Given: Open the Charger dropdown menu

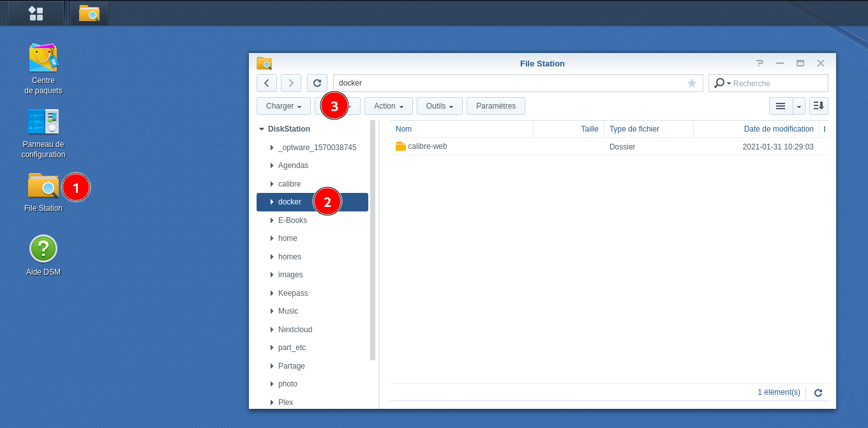Looking at the screenshot, I should [x=283, y=106].
